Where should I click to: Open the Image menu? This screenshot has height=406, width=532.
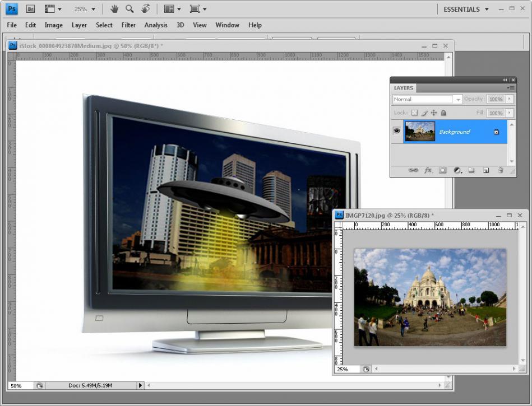54,25
